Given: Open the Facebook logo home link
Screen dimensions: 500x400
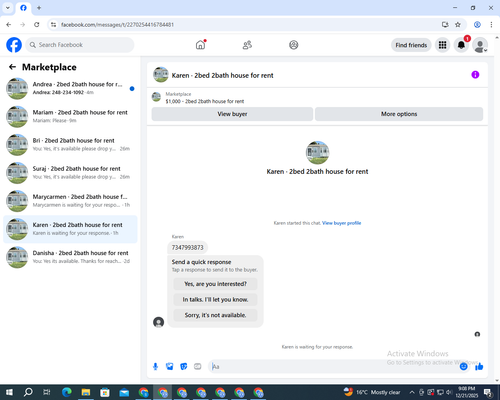Looking at the screenshot, I should click(14, 45).
